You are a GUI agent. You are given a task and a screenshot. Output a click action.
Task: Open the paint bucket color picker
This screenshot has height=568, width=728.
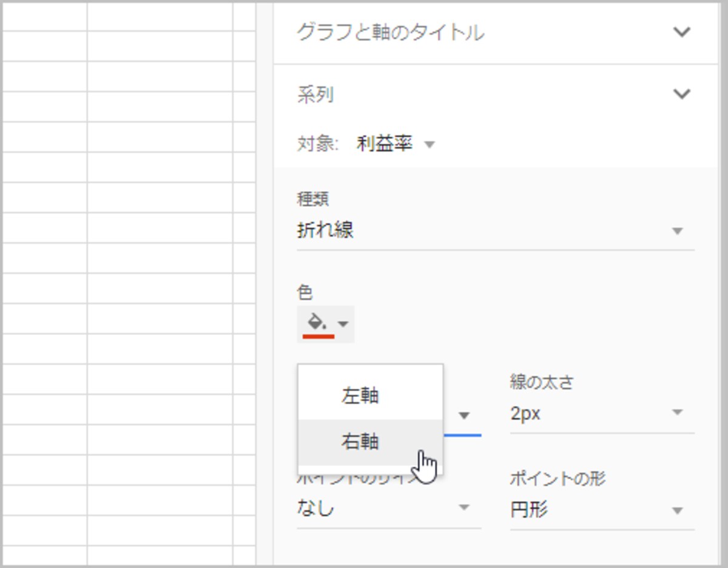[326, 324]
